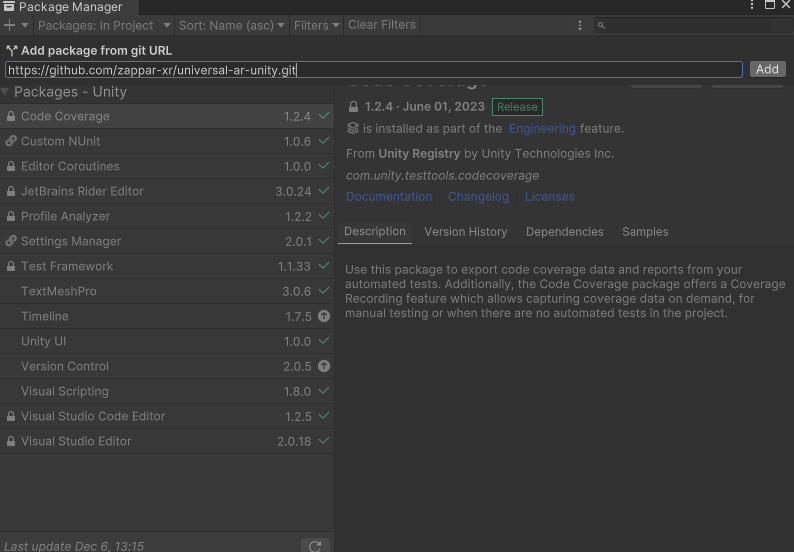Viewport: 794px width, 552px height.
Task: Click the Version Control update arrow icon
Action: click(x=324, y=366)
